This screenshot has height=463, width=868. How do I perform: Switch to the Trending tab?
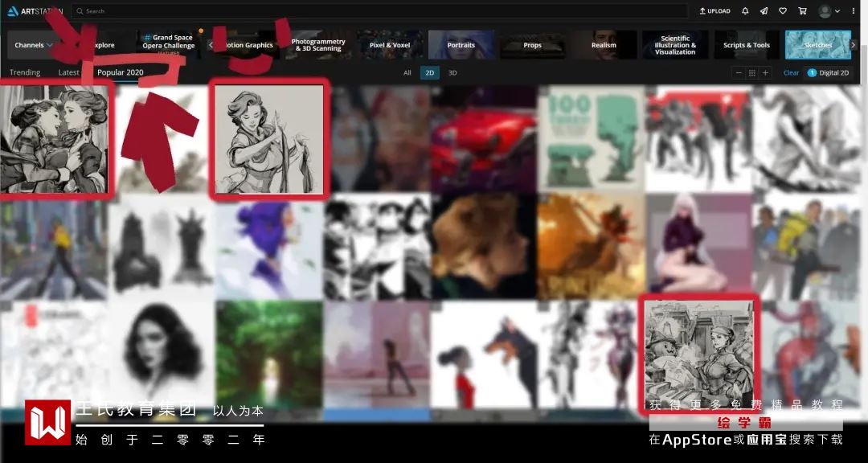(x=25, y=72)
